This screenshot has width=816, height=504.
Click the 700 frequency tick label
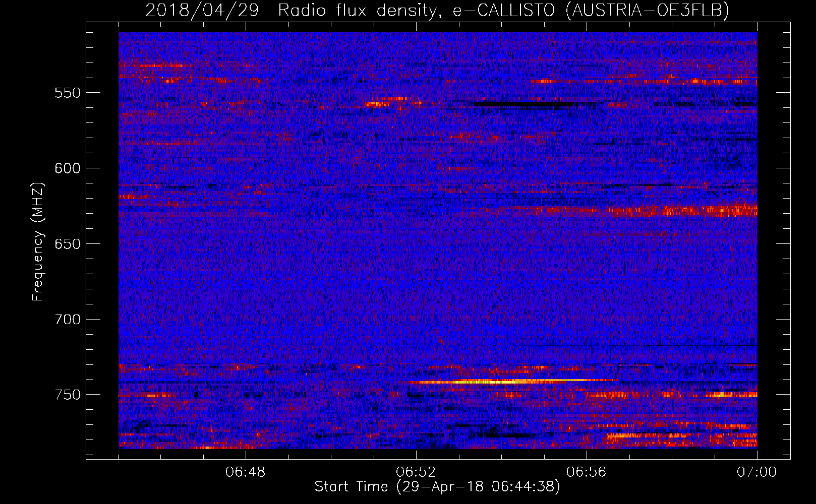click(68, 320)
